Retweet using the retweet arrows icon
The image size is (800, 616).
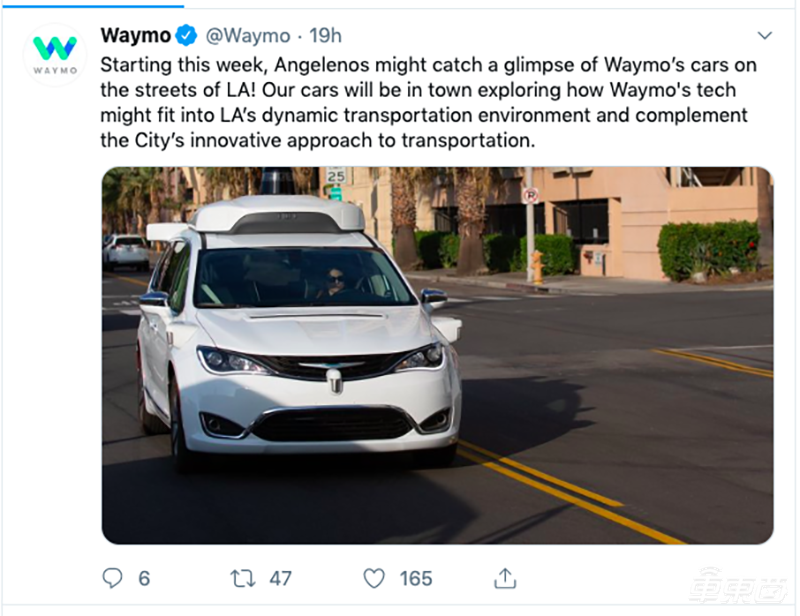pos(243,578)
